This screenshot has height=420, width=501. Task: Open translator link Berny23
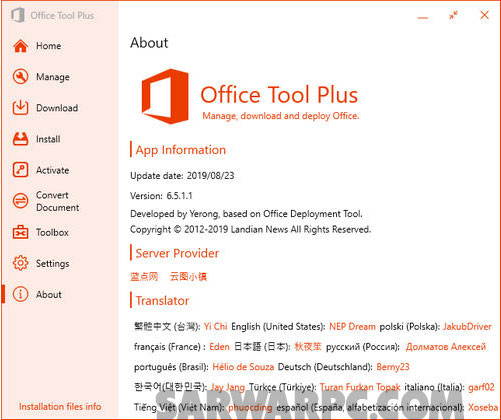[393, 367]
